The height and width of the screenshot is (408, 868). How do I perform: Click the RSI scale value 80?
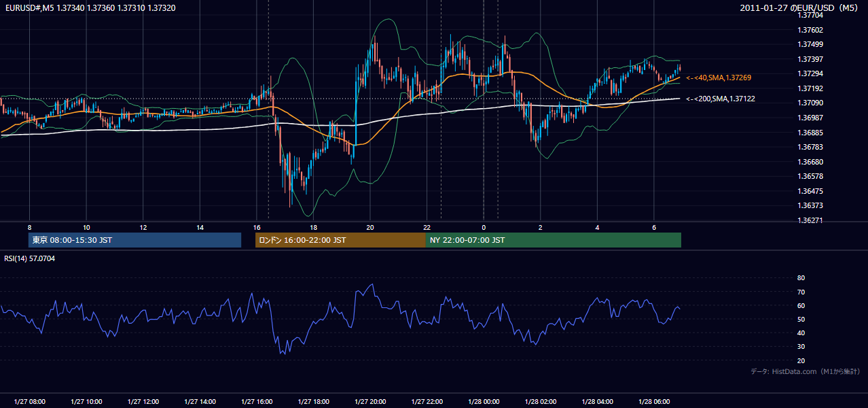pyautogui.click(x=801, y=278)
